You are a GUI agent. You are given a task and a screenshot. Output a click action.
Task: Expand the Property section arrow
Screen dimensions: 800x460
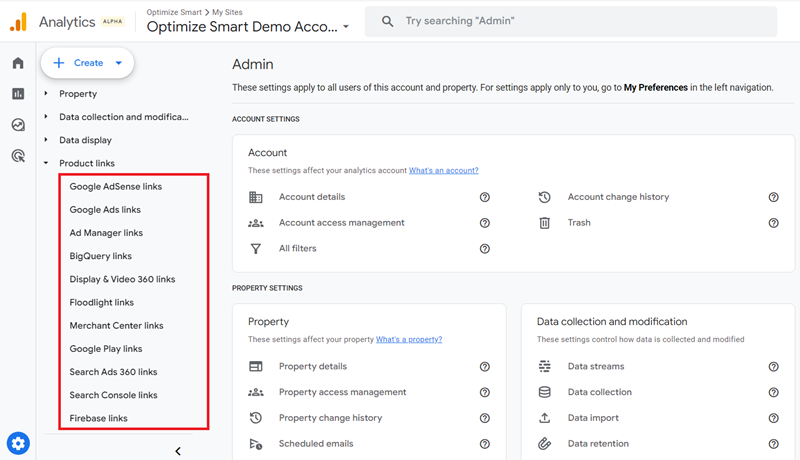tap(46, 93)
